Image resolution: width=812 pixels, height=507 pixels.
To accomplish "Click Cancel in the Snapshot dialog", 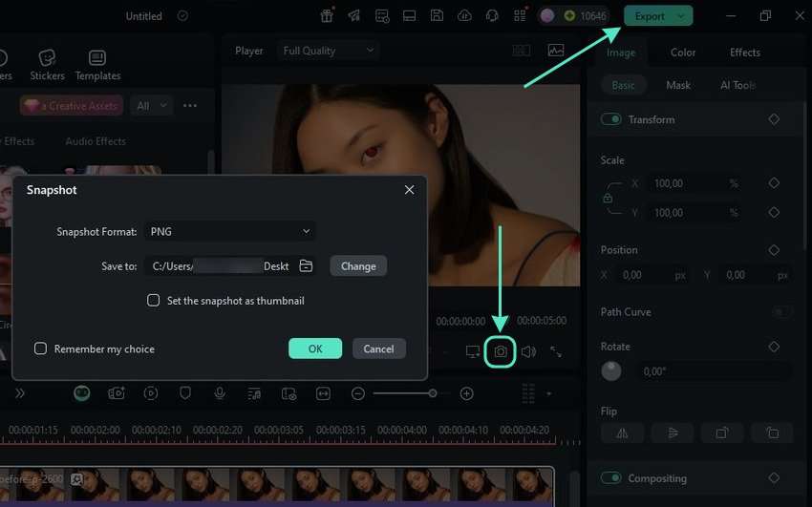I will (x=378, y=349).
